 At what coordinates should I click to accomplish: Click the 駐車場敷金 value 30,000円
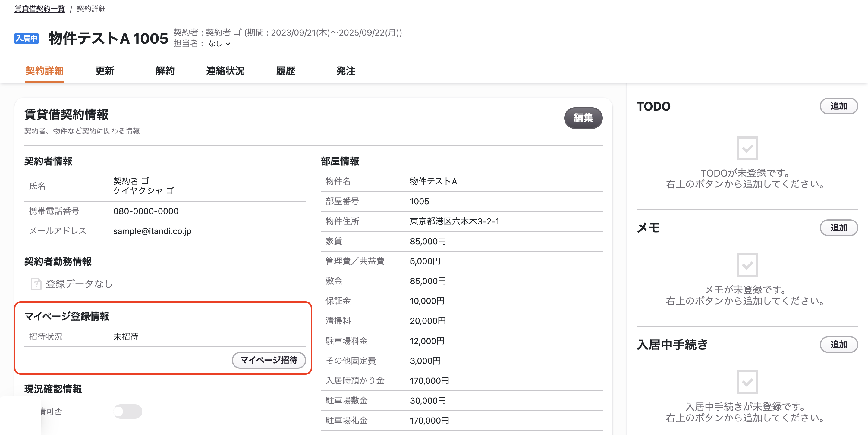point(428,400)
